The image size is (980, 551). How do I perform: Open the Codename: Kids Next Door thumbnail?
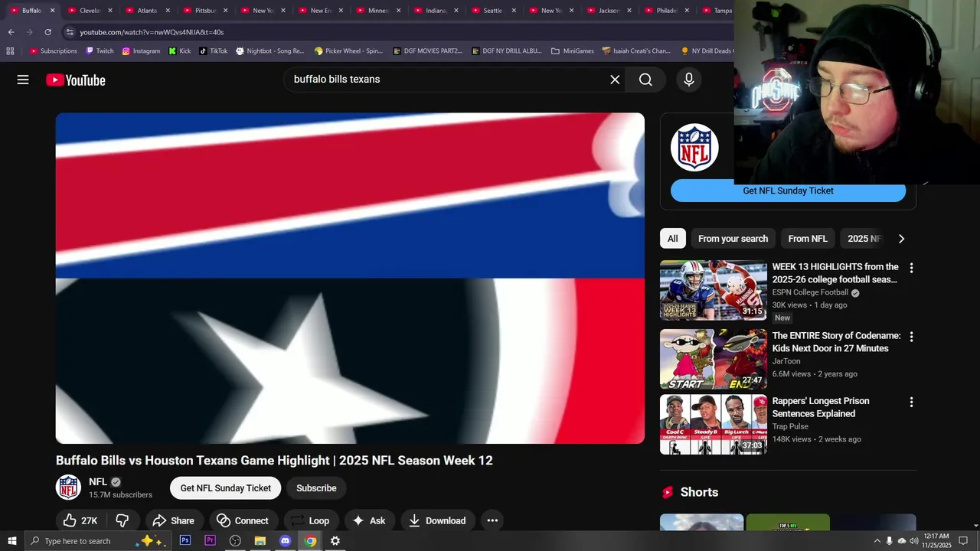pos(713,359)
